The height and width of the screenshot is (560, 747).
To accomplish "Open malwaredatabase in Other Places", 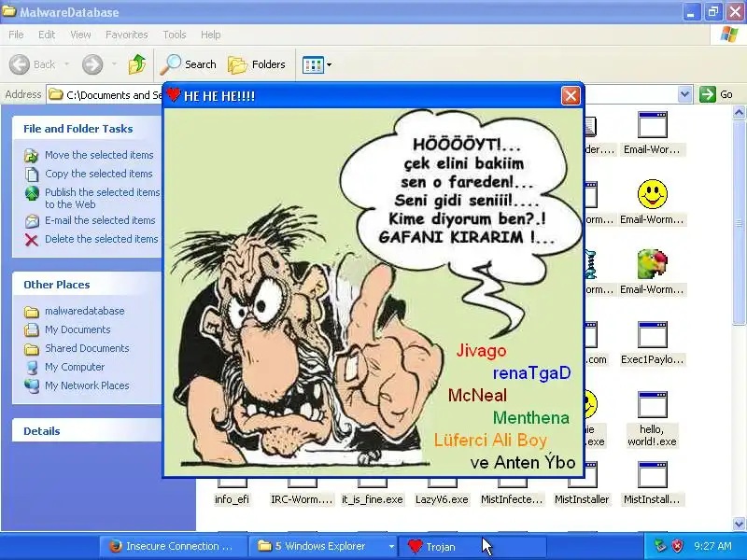I will [x=84, y=311].
